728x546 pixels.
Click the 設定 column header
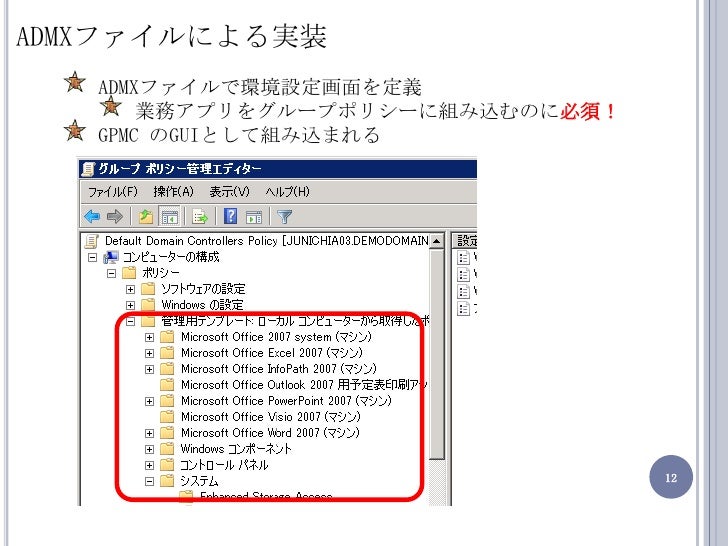click(465, 240)
